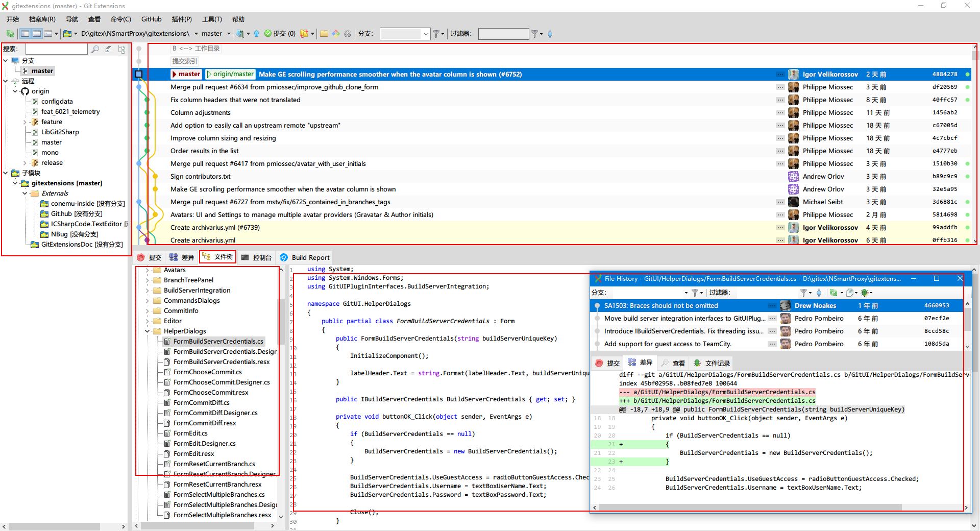Select the 文件树 tab

pos(217,257)
